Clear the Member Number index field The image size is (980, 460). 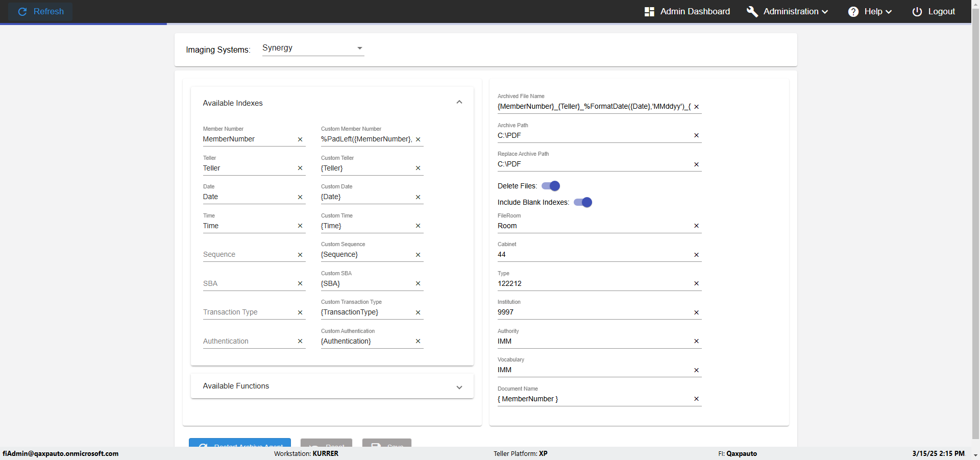[300, 139]
